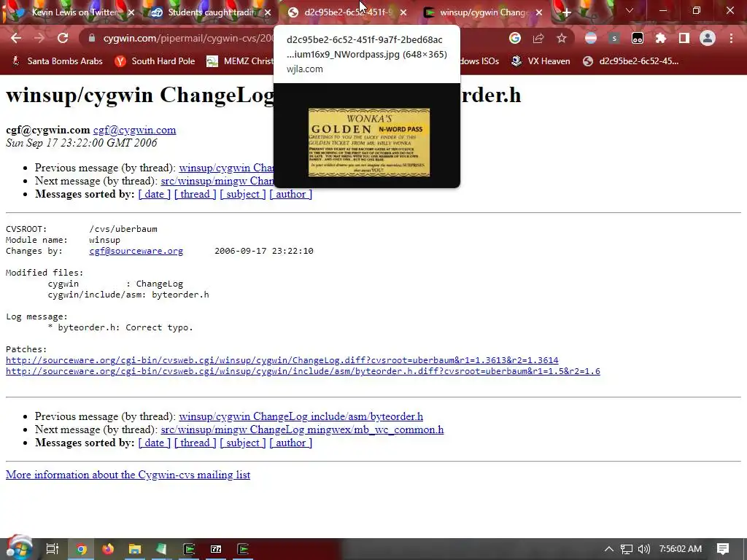Open MEMZ Christmas bookmark

240,61
